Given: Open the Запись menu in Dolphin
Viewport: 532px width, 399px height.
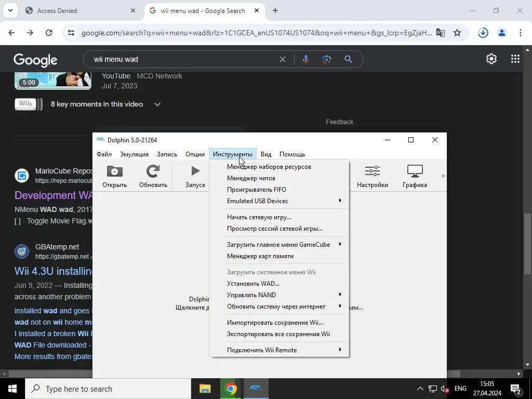Looking at the screenshot, I should (167, 154).
